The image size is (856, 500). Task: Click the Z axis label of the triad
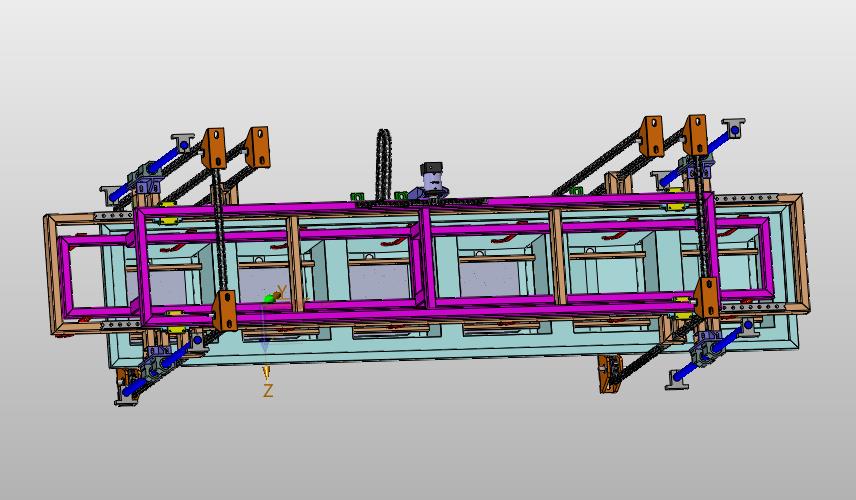point(268,391)
